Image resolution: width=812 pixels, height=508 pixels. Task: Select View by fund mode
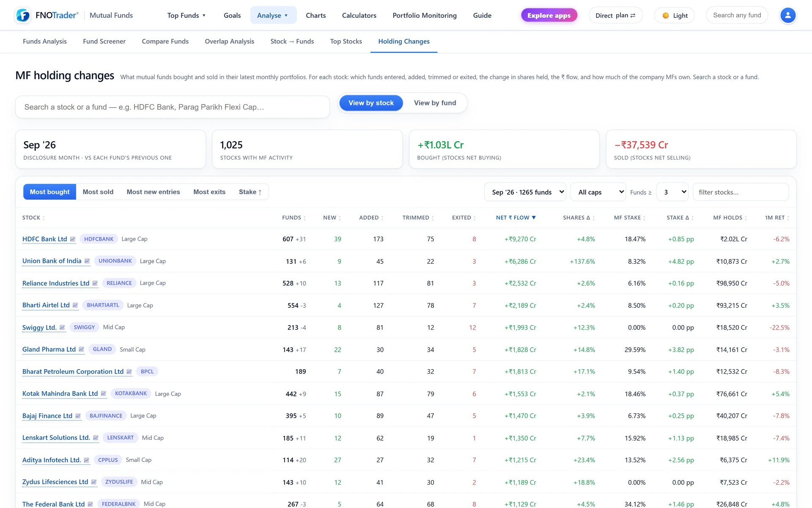435,103
